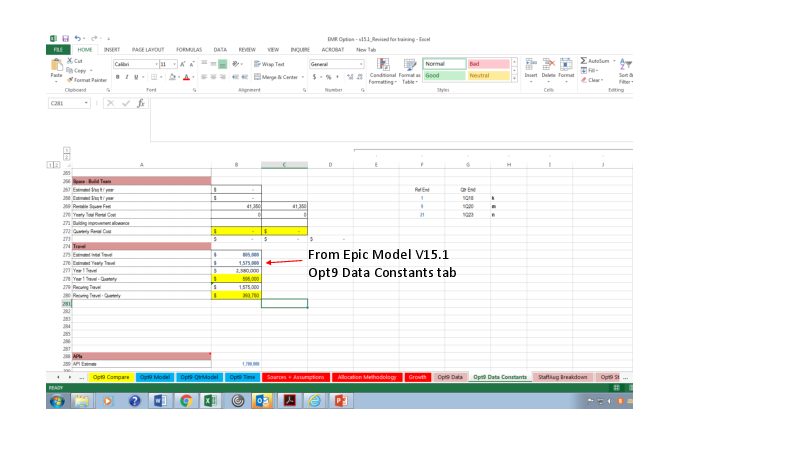Screen dimensions: 800x450
Task: Save the workbook using Quick Access icon
Action: pyautogui.click(x=65, y=38)
